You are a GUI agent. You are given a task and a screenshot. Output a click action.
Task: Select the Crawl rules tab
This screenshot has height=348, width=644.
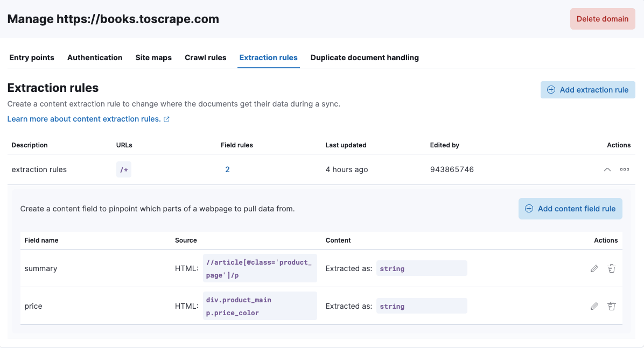(206, 58)
